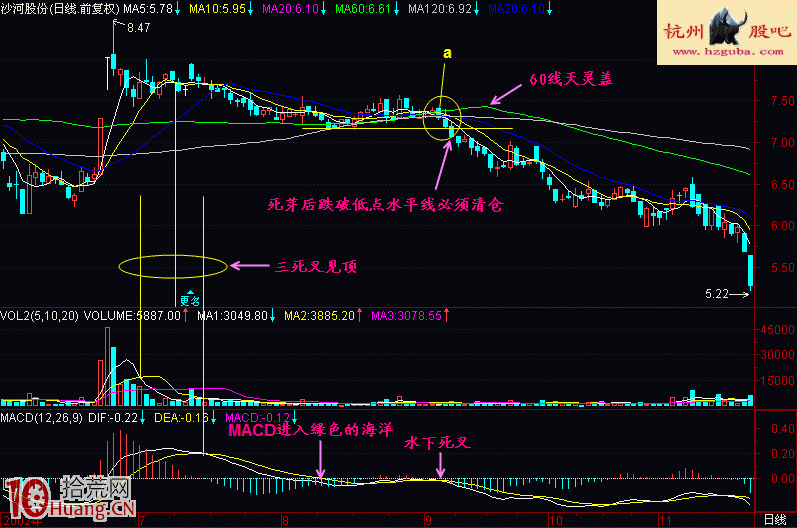Click the 更名 event marker on the chart
The width and height of the screenshot is (797, 528).
[x=190, y=300]
